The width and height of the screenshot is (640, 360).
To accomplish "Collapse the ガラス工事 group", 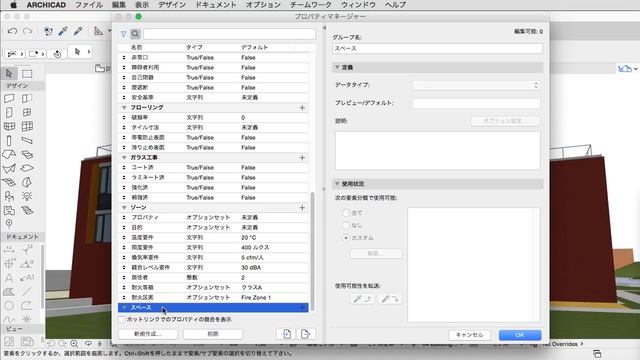I will 124,157.
